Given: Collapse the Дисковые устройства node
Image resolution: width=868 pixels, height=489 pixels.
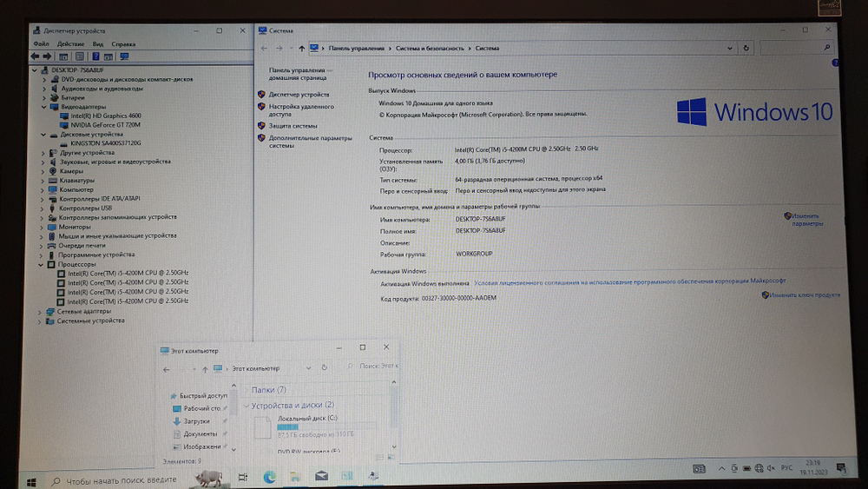Looking at the screenshot, I should (x=43, y=135).
